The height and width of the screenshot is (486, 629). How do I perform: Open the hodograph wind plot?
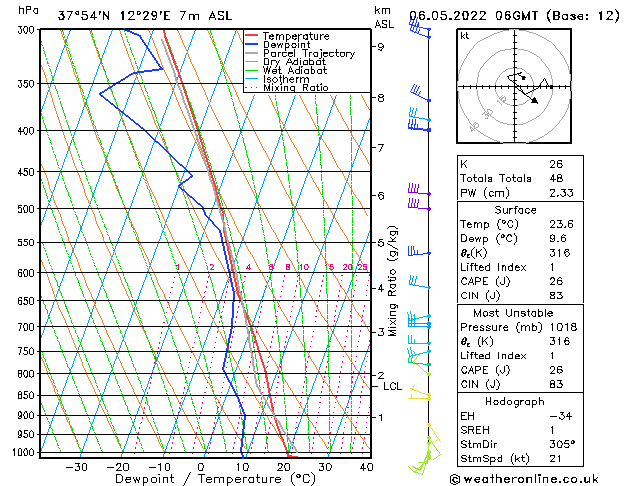pos(514,86)
